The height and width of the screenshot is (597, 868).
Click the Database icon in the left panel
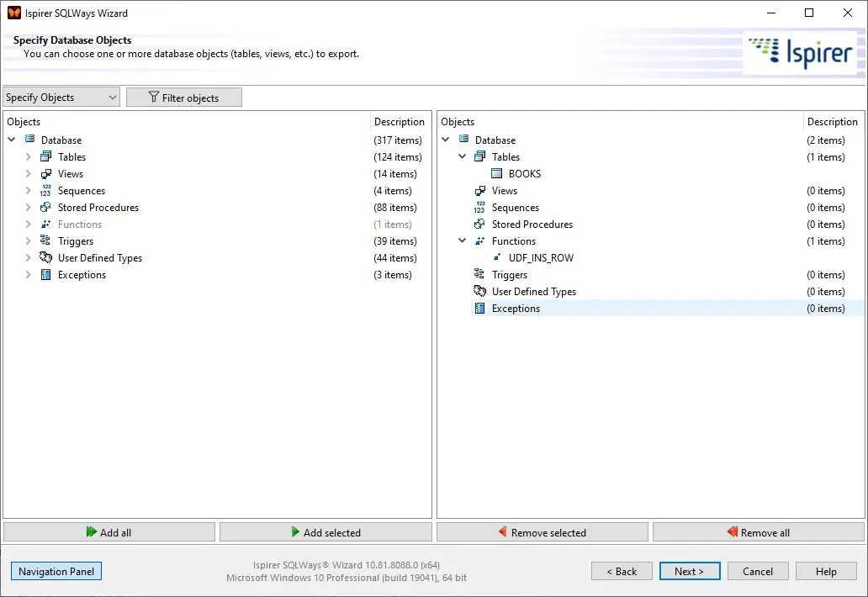[x=30, y=140]
